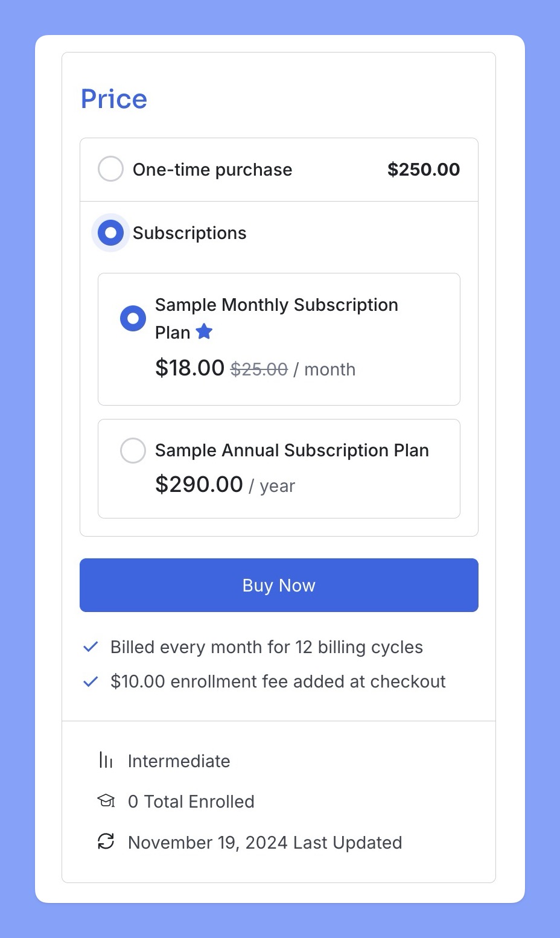Screen dimensions: 560x938
Task: Click the $250.00 one-time price
Action: point(424,170)
